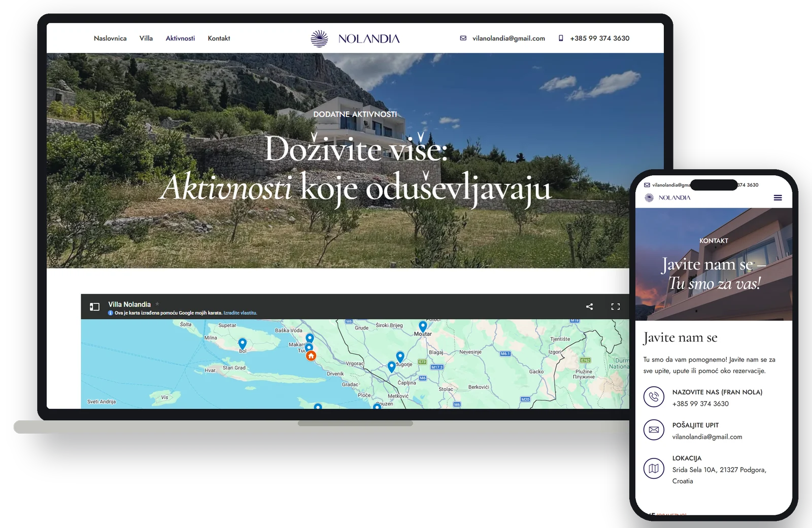Click the Srida Sela 10A address text

click(x=719, y=475)
